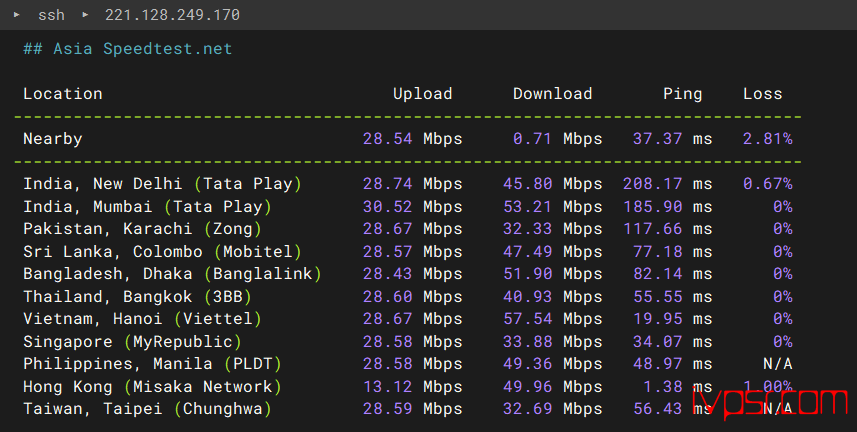Viewport: 857px width, 432px height.
Task: Select Dhaka ping value 82.14
Action: [657, 273]
